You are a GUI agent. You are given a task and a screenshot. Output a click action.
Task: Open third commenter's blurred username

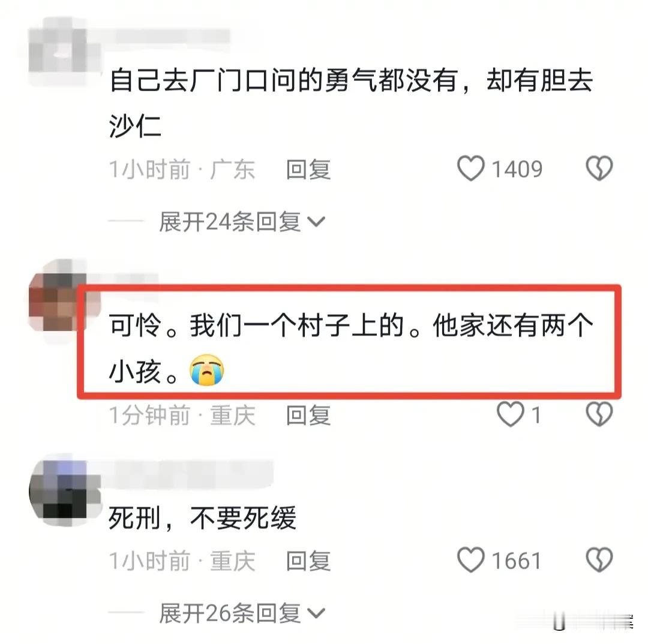190,474
